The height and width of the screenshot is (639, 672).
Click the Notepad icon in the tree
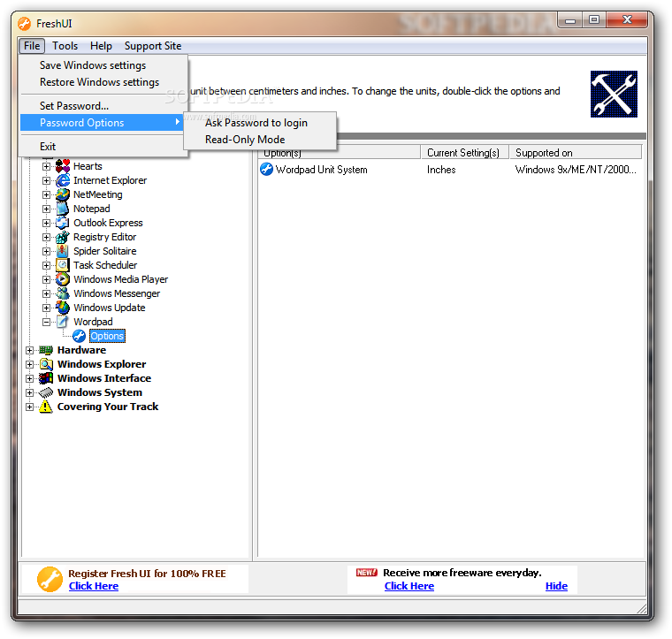tap(63, 209)
